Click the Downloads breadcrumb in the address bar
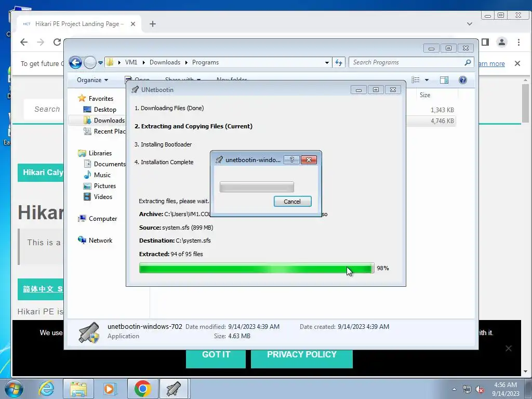Viewport: 532px width, 399px height. (165, 62)
